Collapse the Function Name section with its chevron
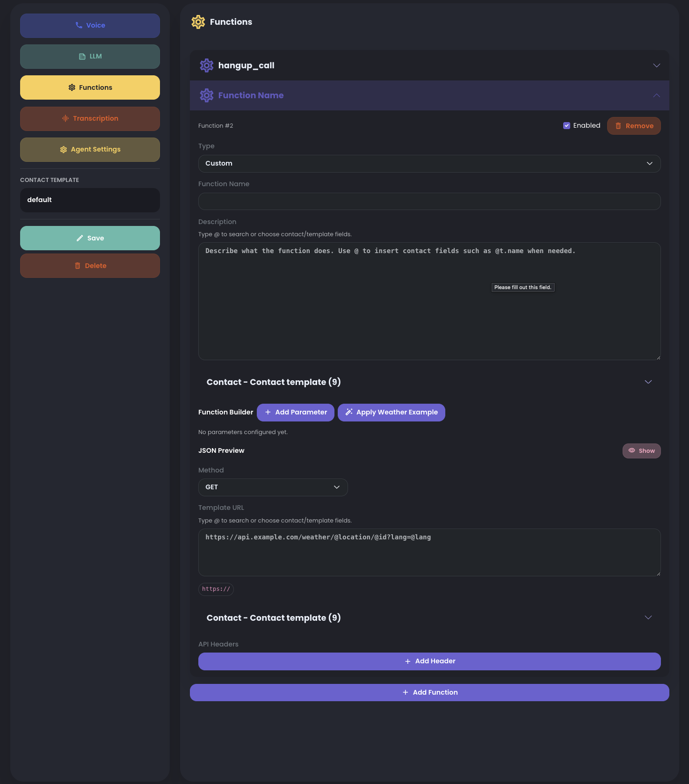The image size is (689, 784). coord(657,95)
